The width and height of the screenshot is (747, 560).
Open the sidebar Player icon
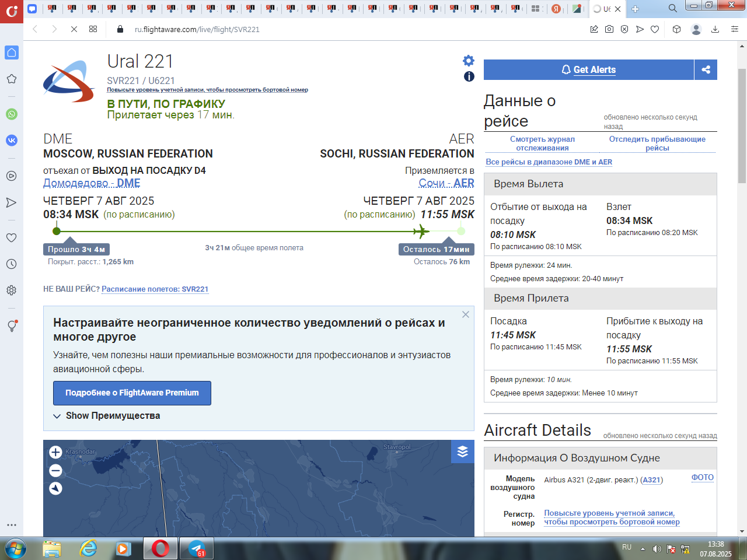point(12,176)
